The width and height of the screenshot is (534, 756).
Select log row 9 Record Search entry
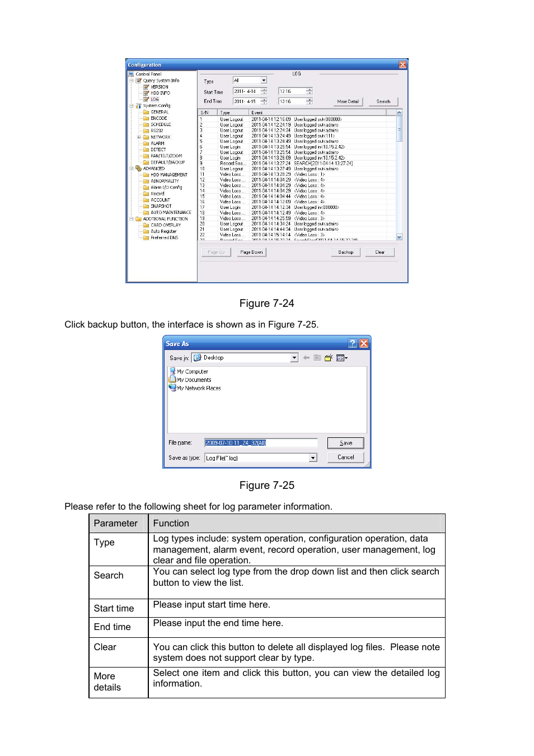coord(297,164)
